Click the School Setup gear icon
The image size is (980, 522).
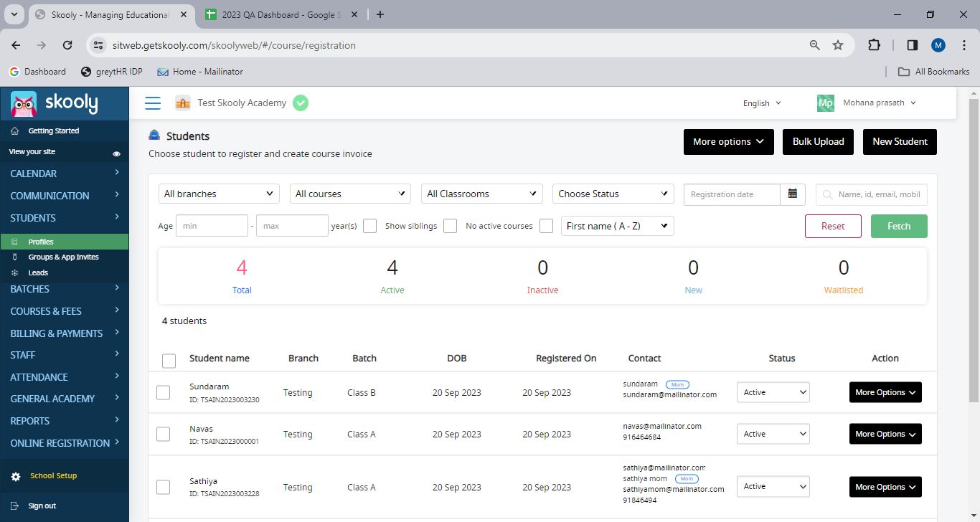pos(16,476)
